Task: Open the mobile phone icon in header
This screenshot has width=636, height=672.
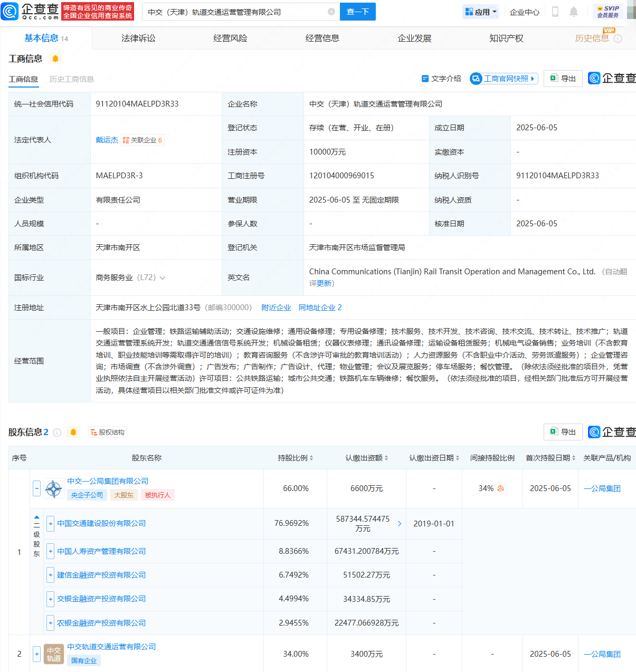Action: 555,12
